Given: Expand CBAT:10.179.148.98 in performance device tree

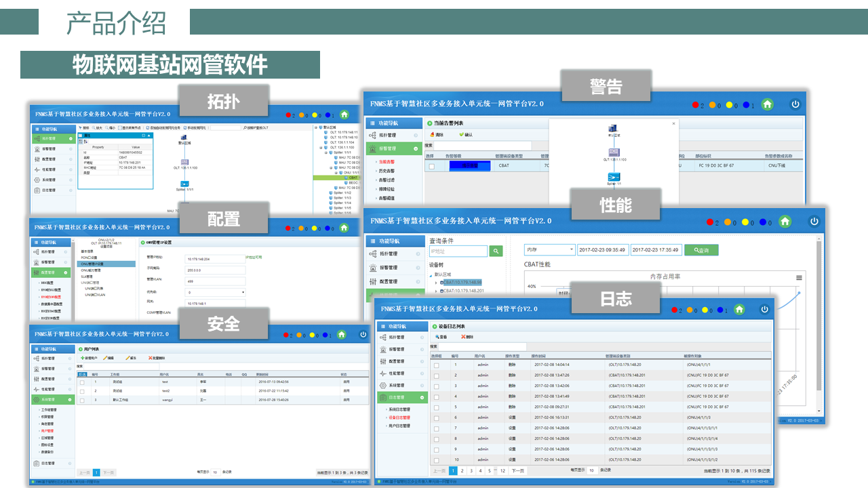Looking at the screenshot, I should [436, 282].
